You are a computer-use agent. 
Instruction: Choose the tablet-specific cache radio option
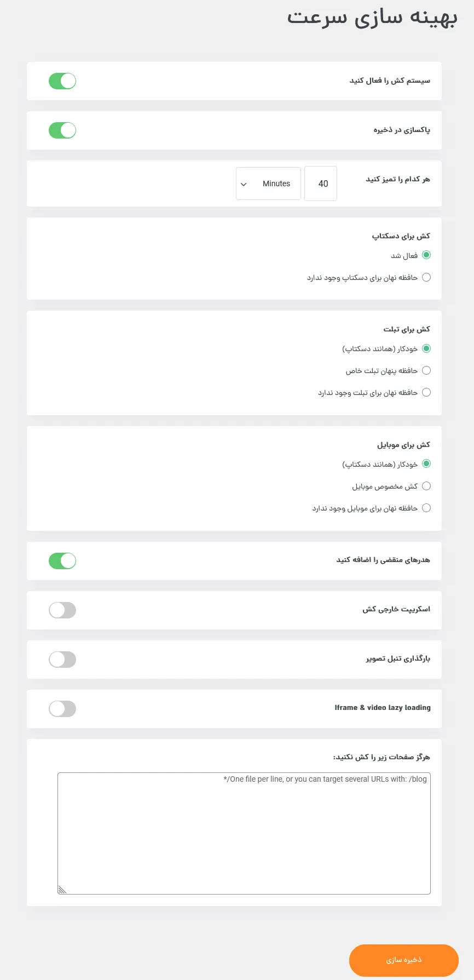426,370
